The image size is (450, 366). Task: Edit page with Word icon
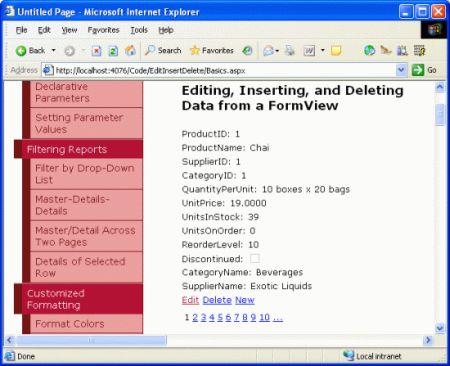(309, 51)
